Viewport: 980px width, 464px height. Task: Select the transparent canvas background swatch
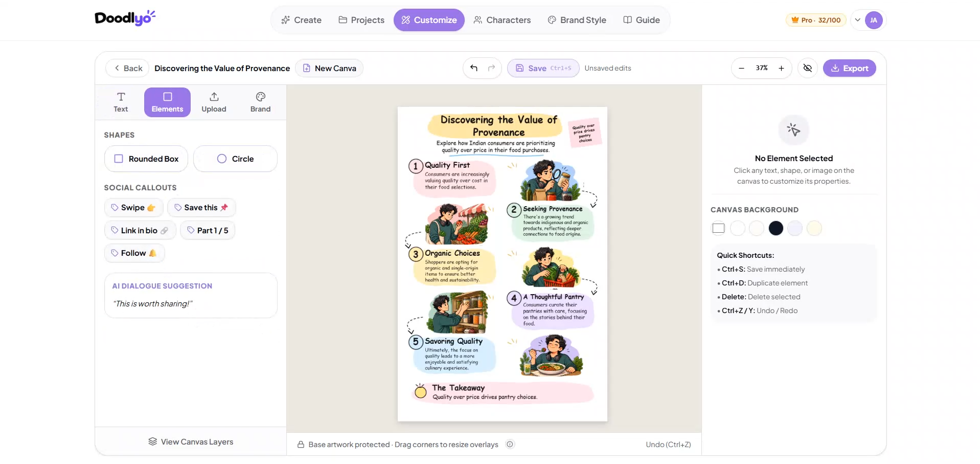coord(718,228)
